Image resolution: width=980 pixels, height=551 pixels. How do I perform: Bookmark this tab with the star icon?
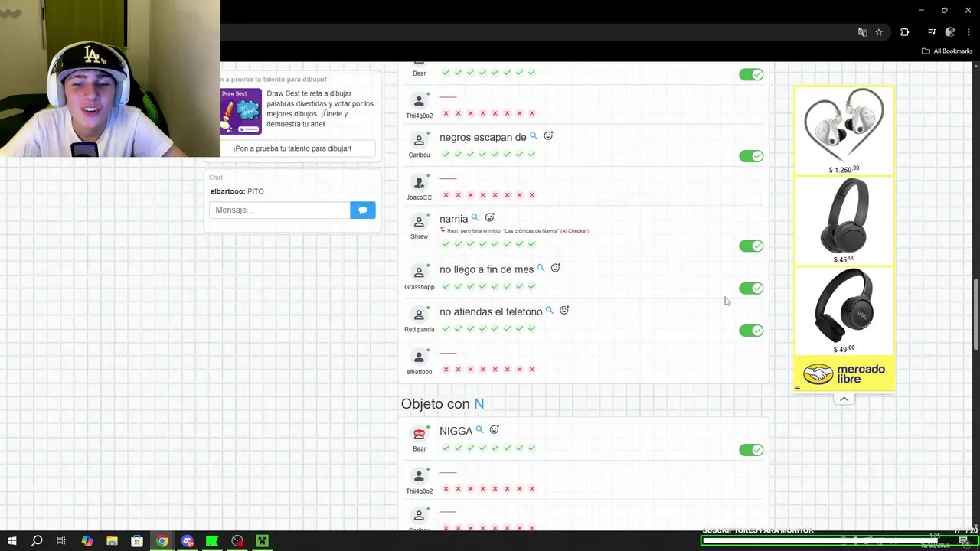tap(879, 32)
